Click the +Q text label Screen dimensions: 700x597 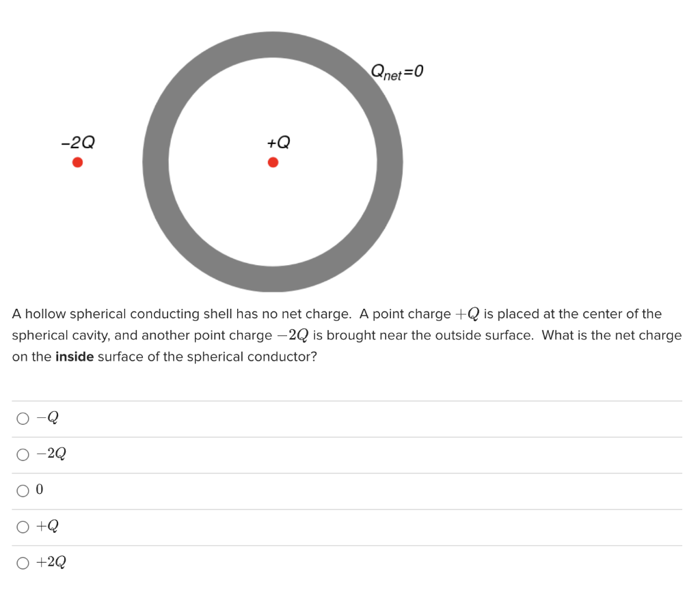click(277, 143)
